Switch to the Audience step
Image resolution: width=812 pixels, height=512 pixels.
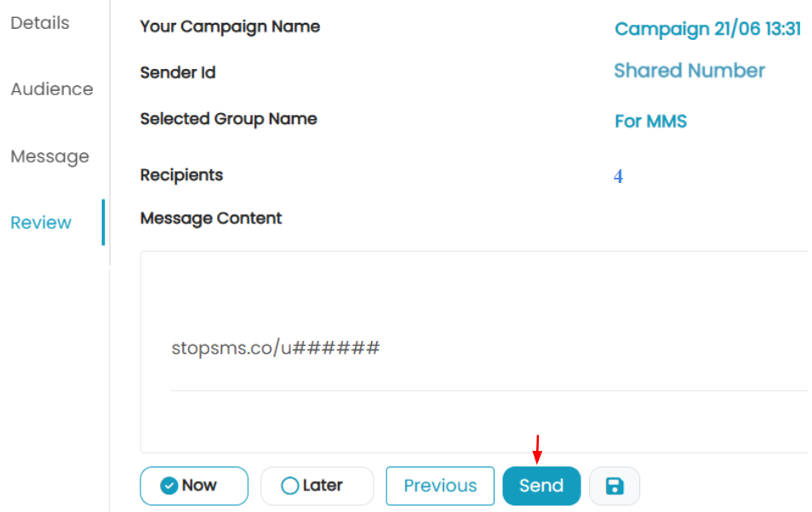pyautogui.click(x=52, y=89)
